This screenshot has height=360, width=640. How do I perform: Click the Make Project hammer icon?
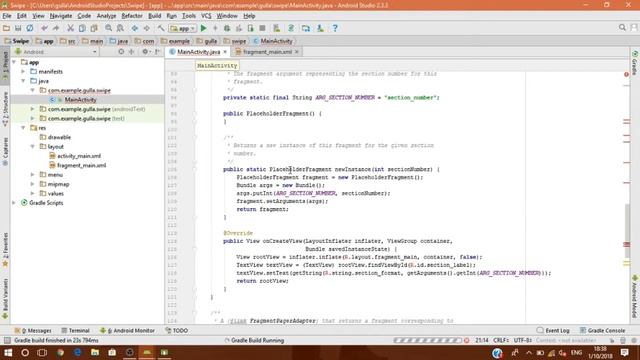161,28
